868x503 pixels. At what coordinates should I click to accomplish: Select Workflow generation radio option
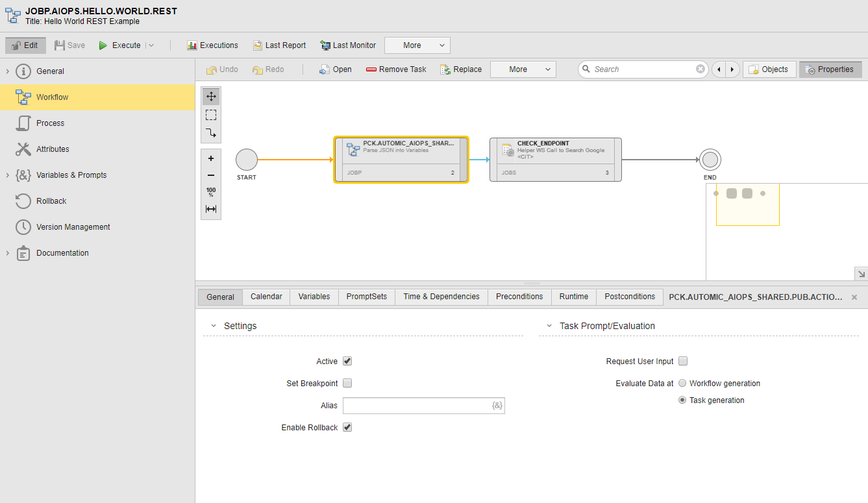682,384
